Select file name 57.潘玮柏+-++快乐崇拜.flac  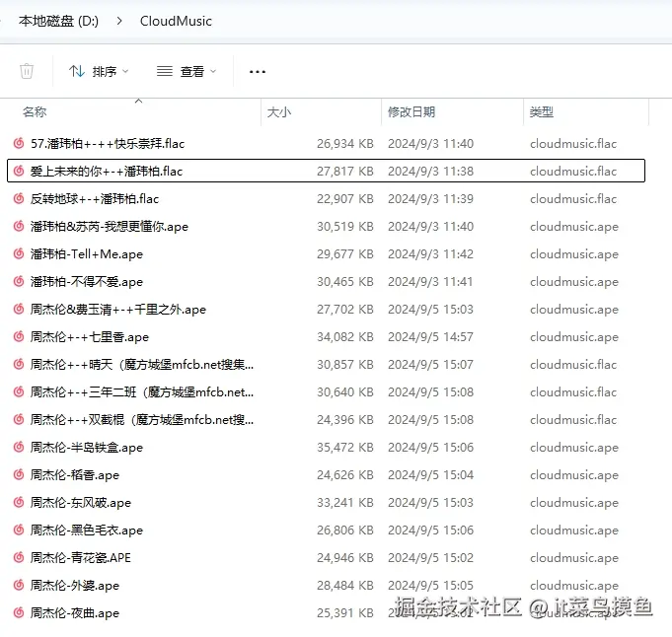(x=108, y=144)
